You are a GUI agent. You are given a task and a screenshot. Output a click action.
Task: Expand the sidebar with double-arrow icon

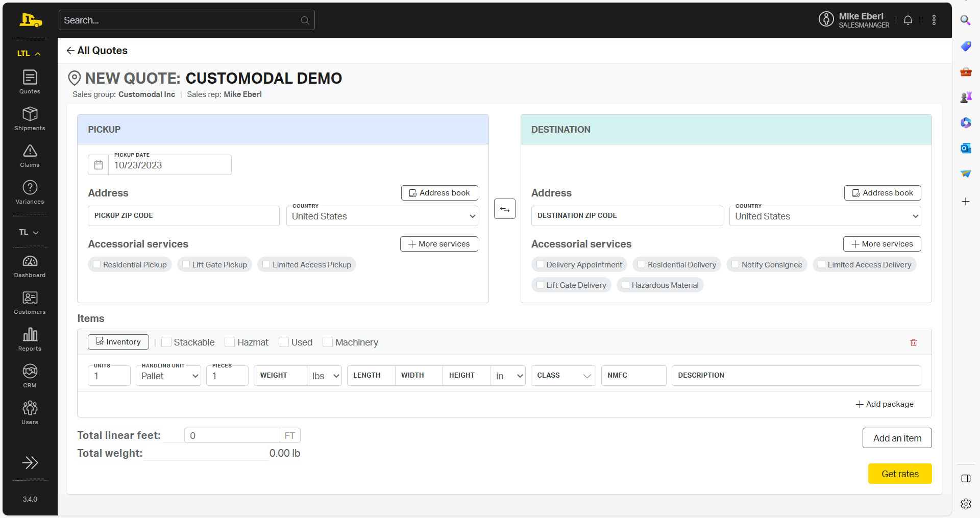pyautogui.click(x=30, y=462)
